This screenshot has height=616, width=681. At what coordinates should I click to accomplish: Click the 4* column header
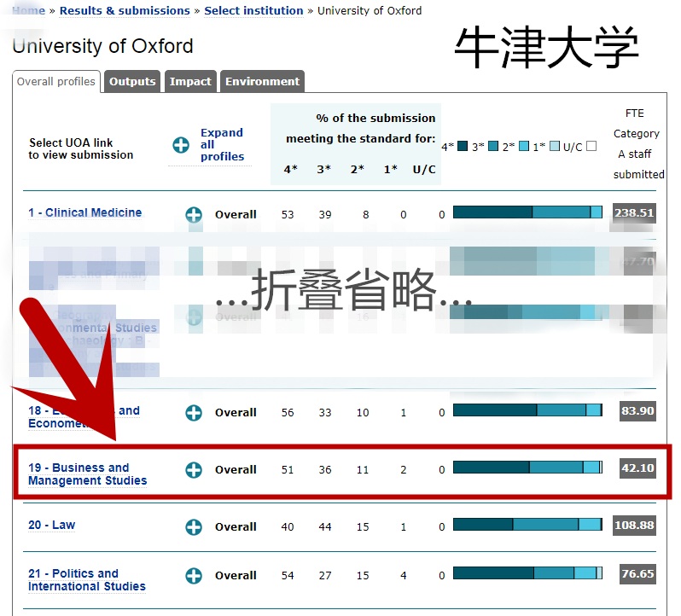(x=290, y=169)
